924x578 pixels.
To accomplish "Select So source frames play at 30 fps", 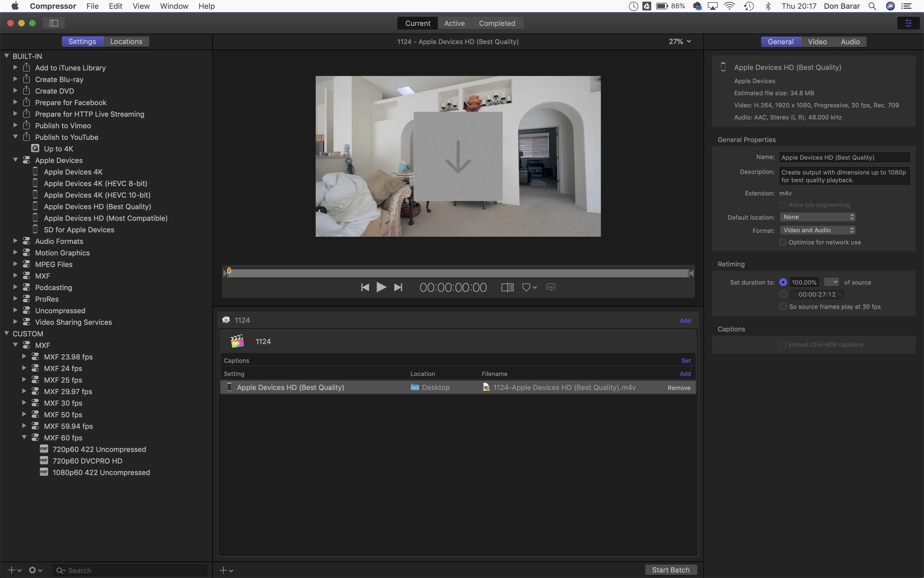I will tap(783, 307).
